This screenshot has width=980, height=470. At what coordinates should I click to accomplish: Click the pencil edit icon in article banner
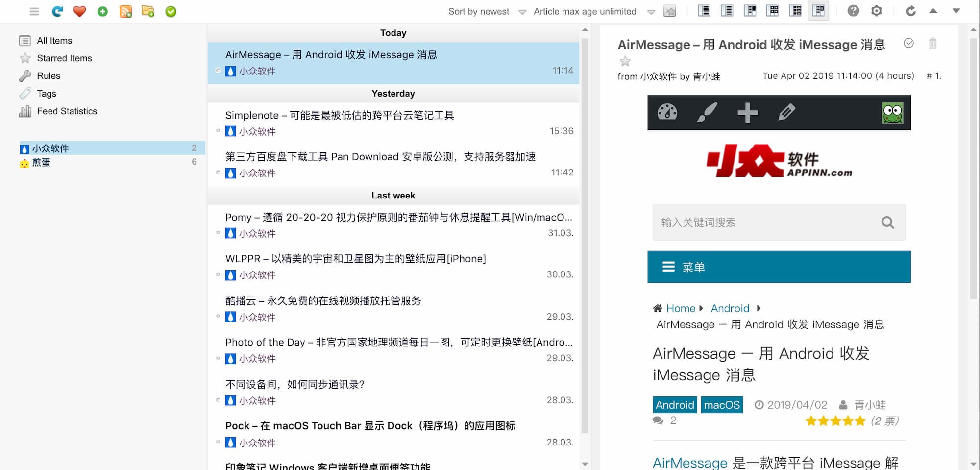point(786,112)
